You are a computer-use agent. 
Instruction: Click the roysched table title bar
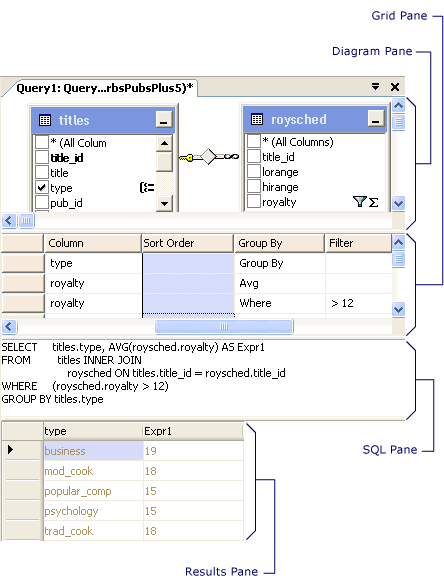pyautogui.click(x=314, y=119)
